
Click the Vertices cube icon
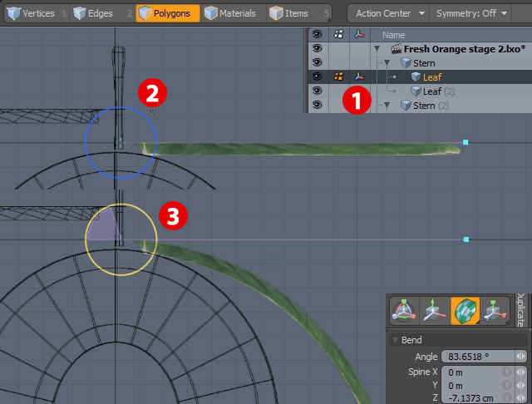[x=13, y=13]
